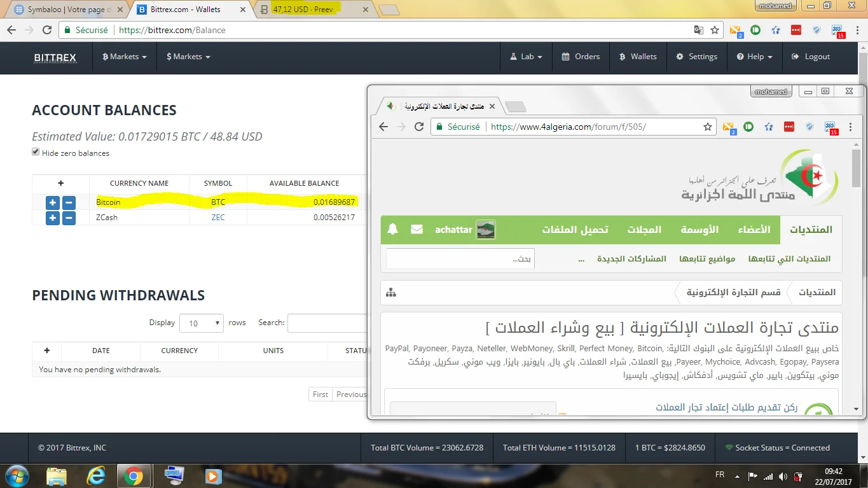The image size is (868, 488).
Task: Go back in the Bittrex browser window
Action: (x=11, y=30)
